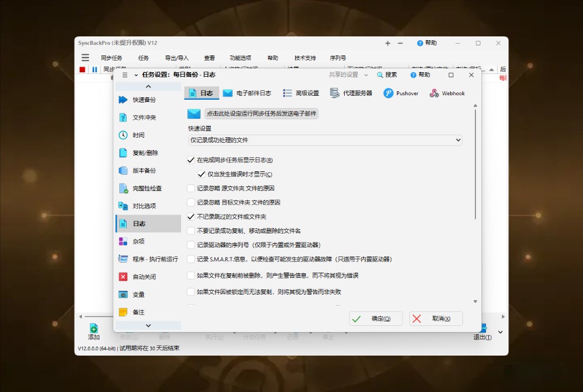Open the 快速设置 dropdown list
The width and height of the screenshot is (583, 392).
tap(325, 139)
